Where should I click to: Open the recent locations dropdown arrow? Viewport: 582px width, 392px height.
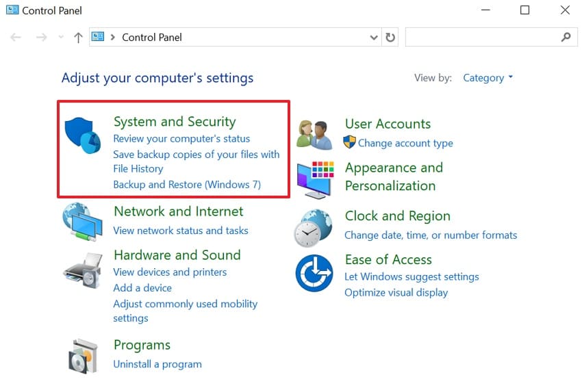(x=61, y=38)
